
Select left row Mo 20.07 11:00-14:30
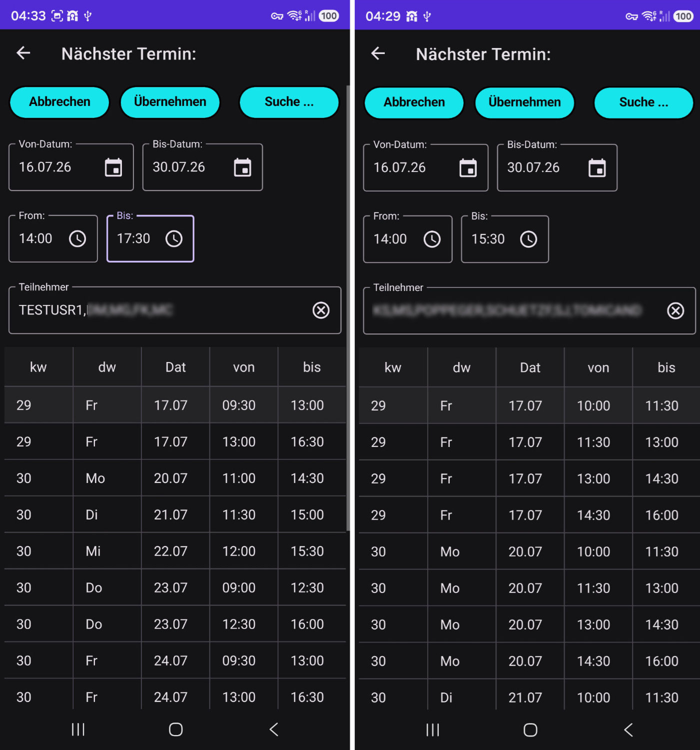click(x=175, y=478)
